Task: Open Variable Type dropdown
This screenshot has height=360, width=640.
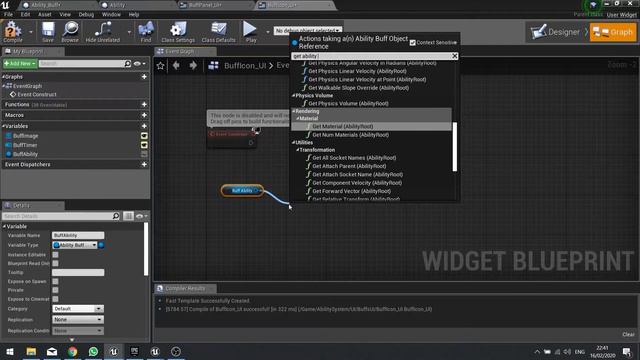Action: [x=75, y=245]
